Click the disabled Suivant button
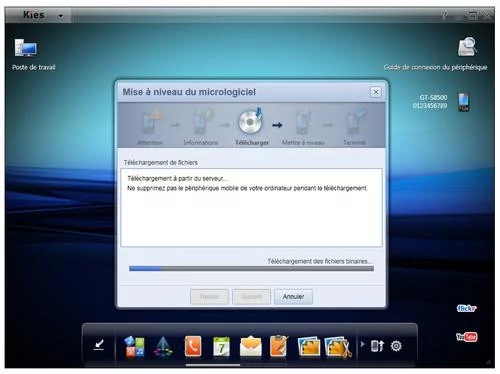The width and height of the screenshot is (500, 374). pyautogui.click(x=251, y=297)
